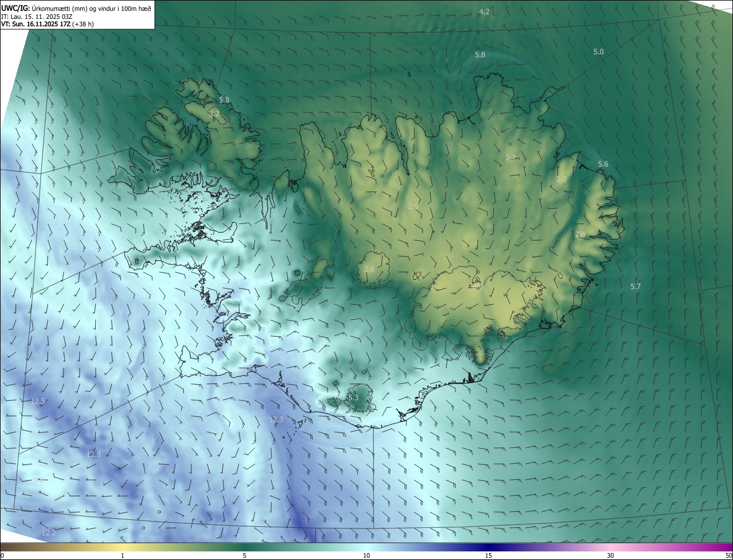Select the 12.5 value label in the western sea
The image size is (733, 560).
38,401
